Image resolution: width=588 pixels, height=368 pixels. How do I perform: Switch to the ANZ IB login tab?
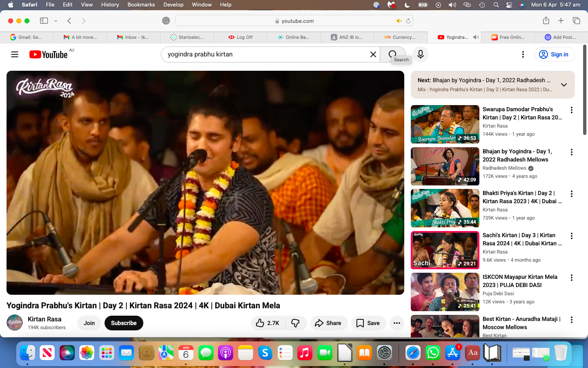347,37
